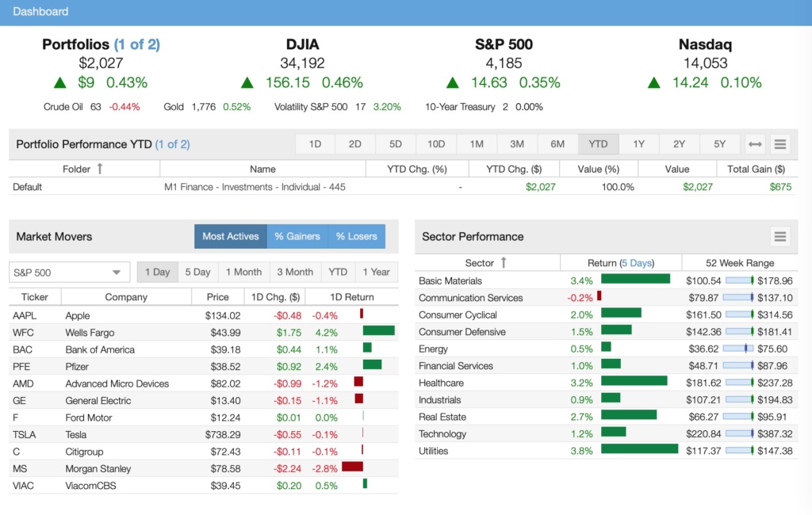Viewport: 812px width, 515px height.
Task: Click the Folder column sort arrow
Action: click(100, 169)
